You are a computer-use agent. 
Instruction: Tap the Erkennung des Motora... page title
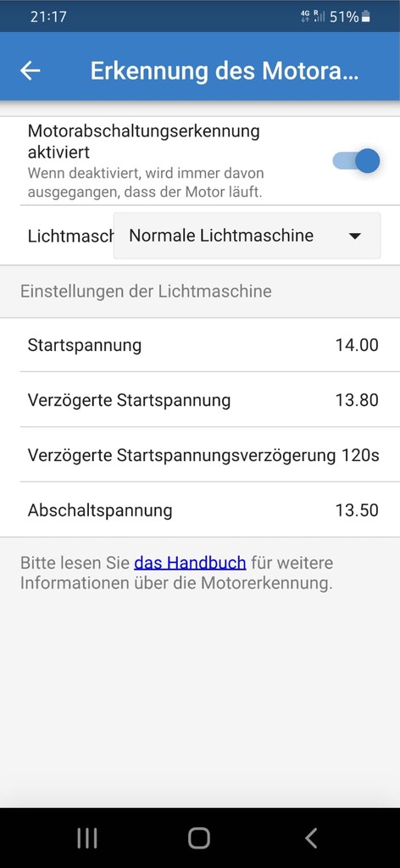225,71
